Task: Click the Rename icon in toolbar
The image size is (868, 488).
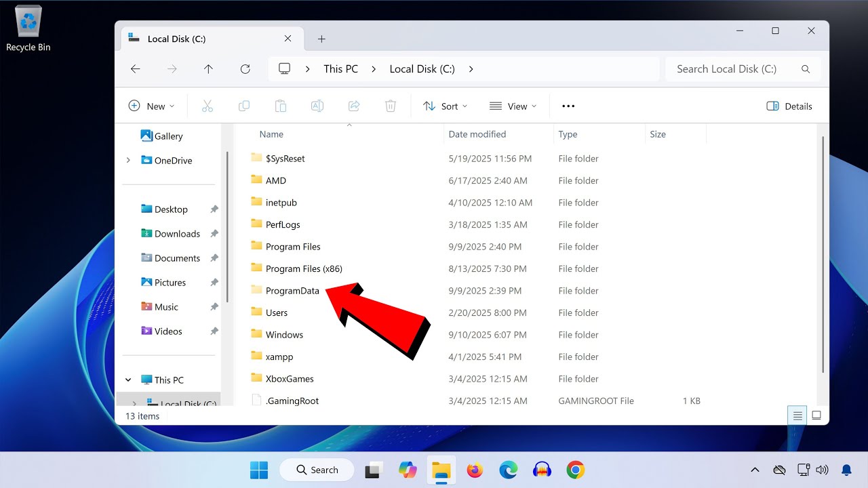Action: click(x=317, y=106)
